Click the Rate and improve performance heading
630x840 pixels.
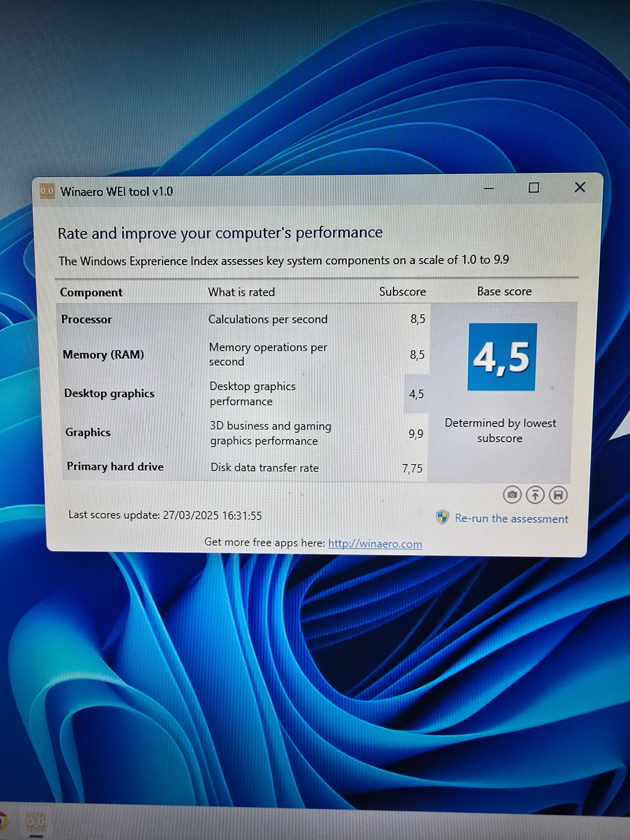220,233
